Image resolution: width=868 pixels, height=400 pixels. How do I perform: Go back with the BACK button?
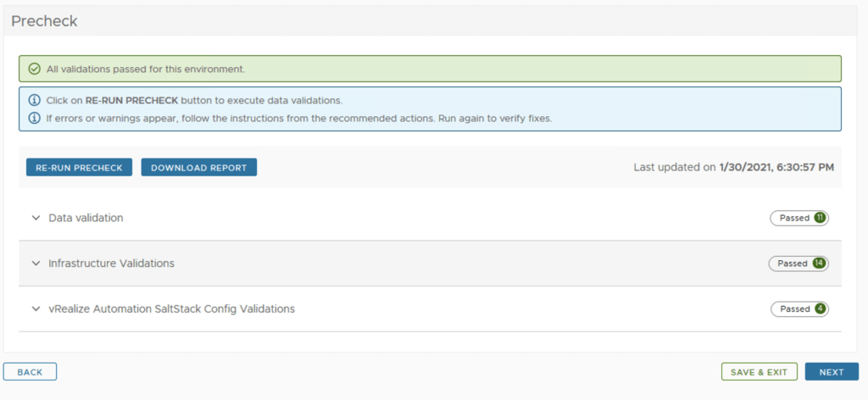pos(30,372)
